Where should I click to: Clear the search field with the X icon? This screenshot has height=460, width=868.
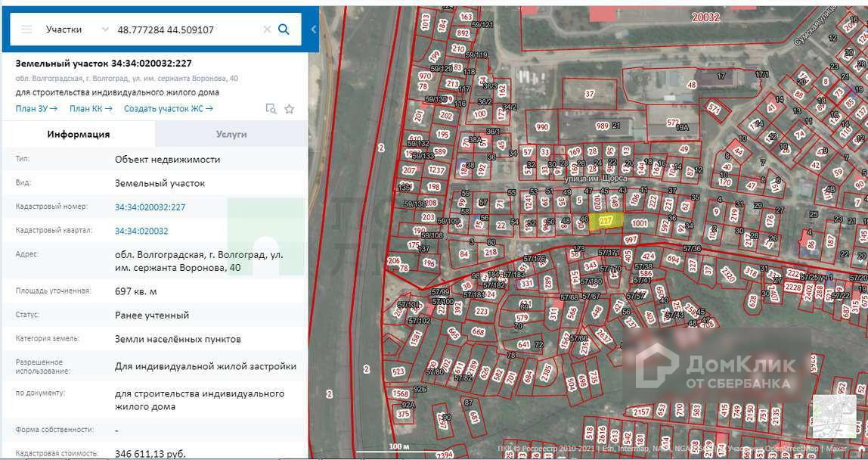click(267, 30)
